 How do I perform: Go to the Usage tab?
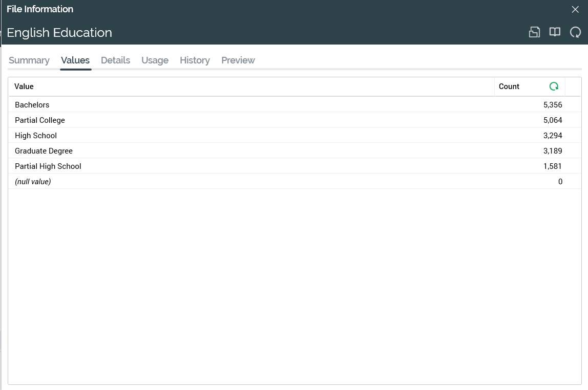pos(155,60)
